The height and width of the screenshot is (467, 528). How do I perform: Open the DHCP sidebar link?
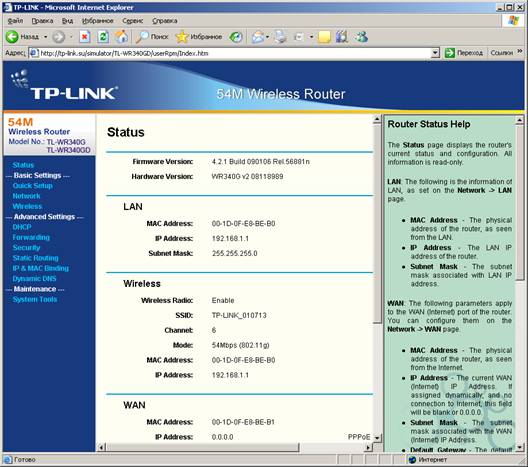click(x=22, y=227)
